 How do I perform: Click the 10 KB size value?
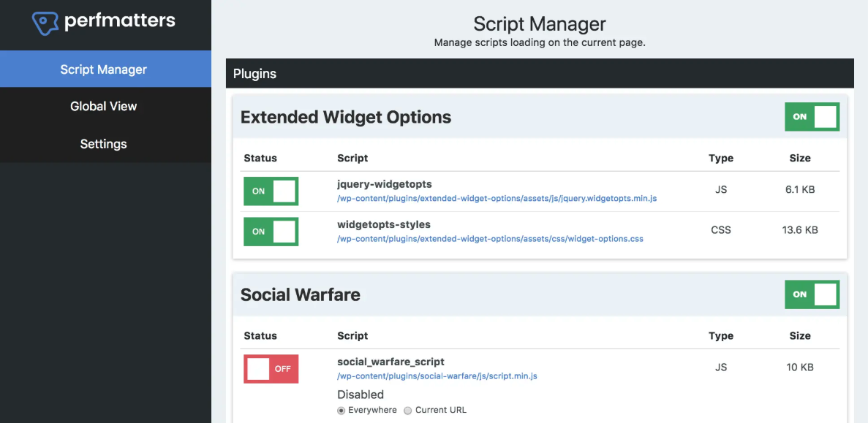click(x=800, y=367)
